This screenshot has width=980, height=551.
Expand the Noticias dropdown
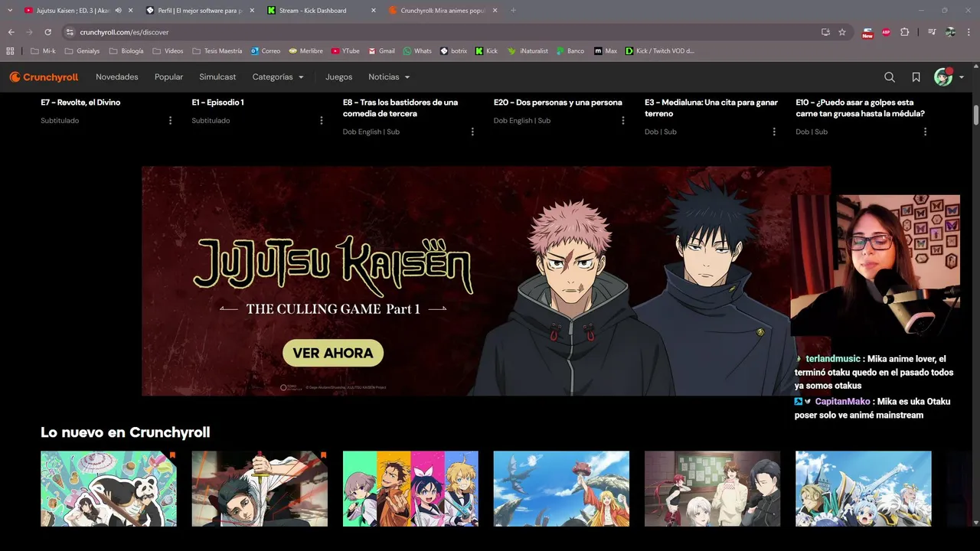pyautogui.click(x=389, y=77)
